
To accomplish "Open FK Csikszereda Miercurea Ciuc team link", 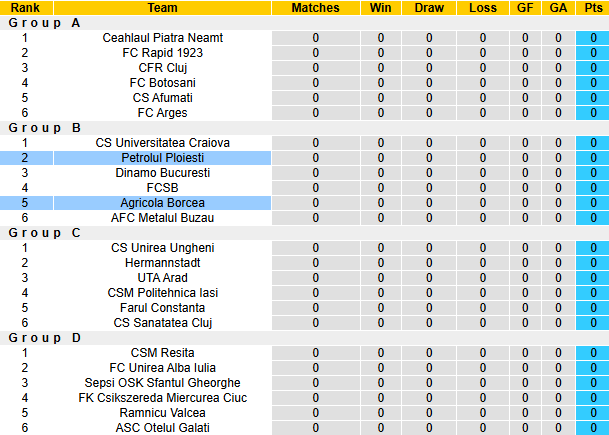I will [x=163, y=398].
